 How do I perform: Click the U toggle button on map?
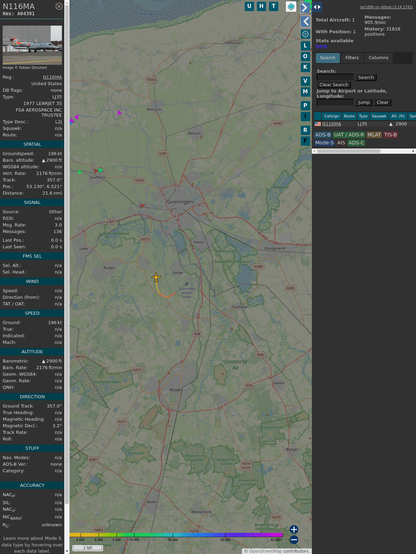click(249, 6)
